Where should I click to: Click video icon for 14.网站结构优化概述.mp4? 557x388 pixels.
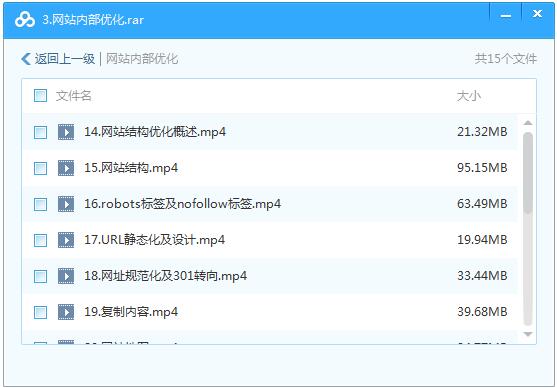coord(66,132)
